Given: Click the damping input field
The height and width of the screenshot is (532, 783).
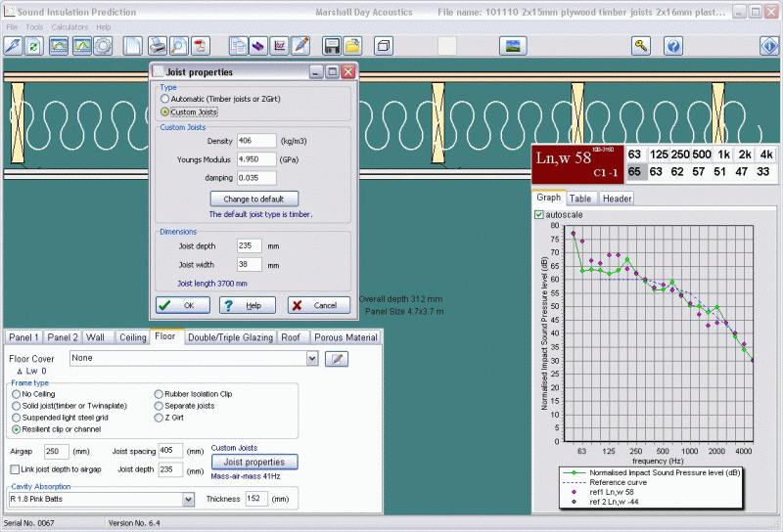Looking at the screenshot, I should 256,178.
